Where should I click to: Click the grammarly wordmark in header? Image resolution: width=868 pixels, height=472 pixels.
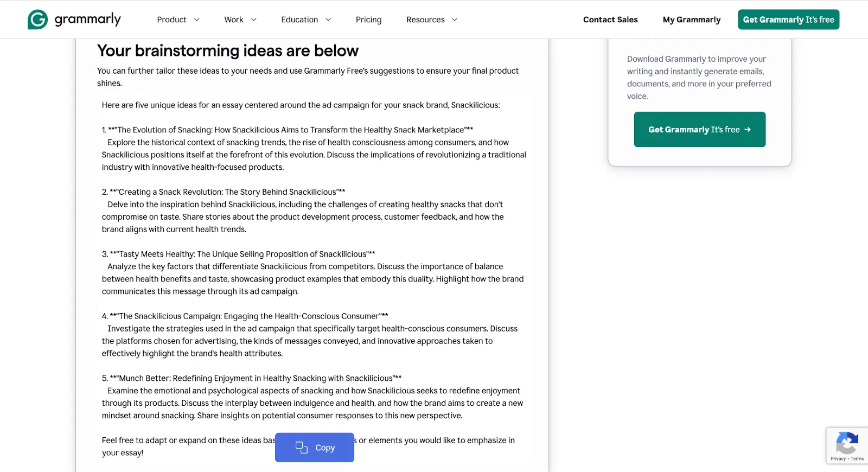pyautogui.click(x=88, y=20)
